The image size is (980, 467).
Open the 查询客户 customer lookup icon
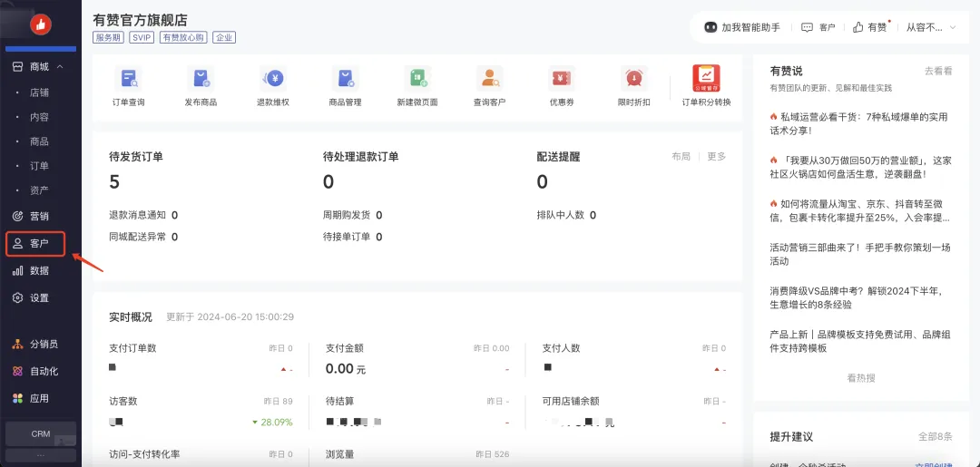[x=489, y=79]
